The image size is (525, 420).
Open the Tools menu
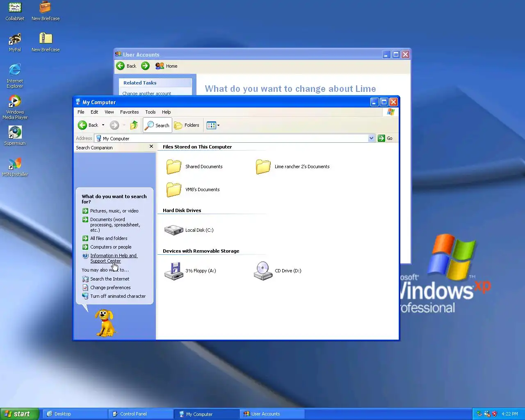[151, 112]
